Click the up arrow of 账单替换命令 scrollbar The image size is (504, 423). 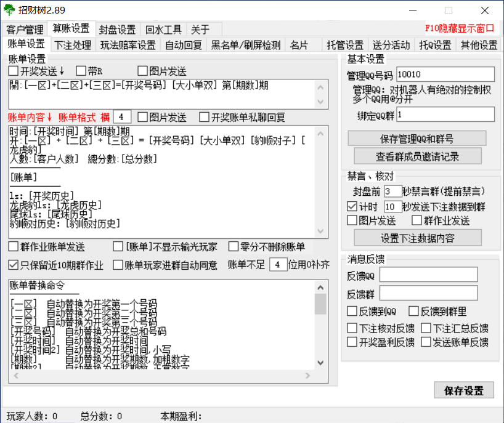point(320,287)
